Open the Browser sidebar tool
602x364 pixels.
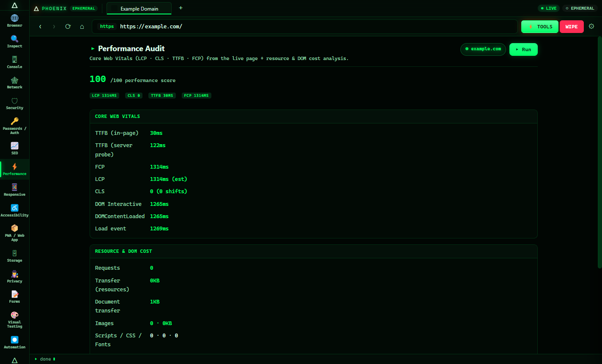14,21
